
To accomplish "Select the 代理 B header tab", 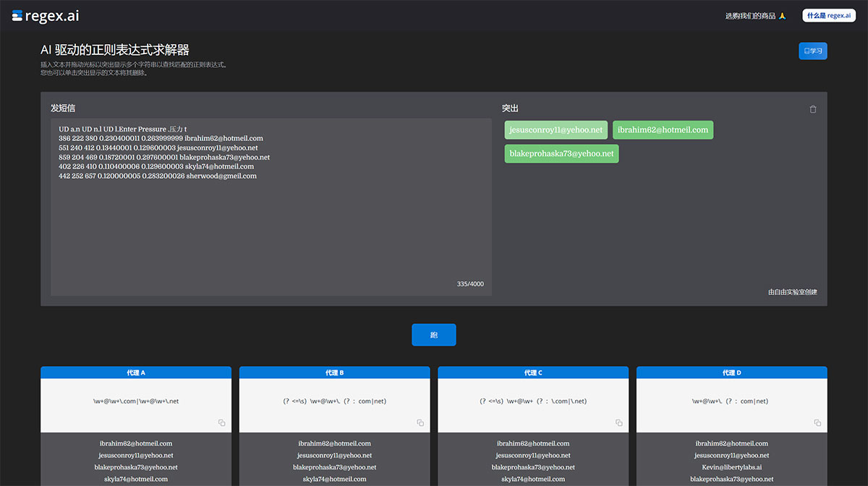I will (334, 372).
